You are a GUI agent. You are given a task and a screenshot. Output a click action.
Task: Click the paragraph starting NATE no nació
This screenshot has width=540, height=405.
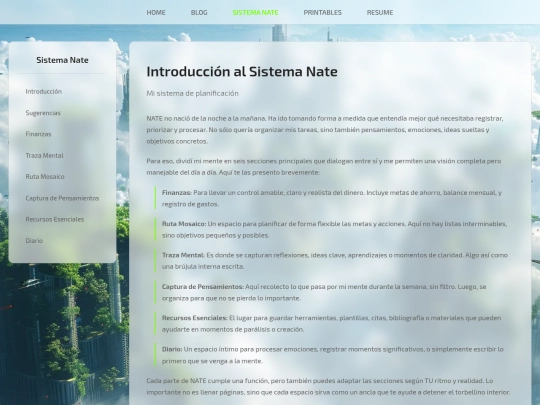[325, 129]
